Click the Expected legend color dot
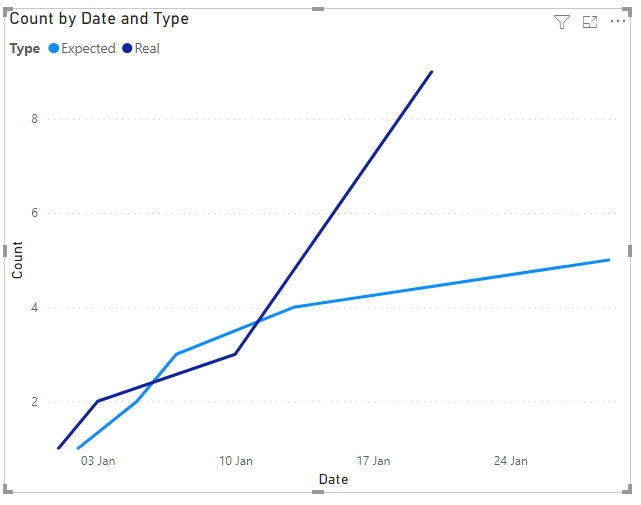Image resolution: width=641 pixels, height=505 pixels. [x=54, y=48]
